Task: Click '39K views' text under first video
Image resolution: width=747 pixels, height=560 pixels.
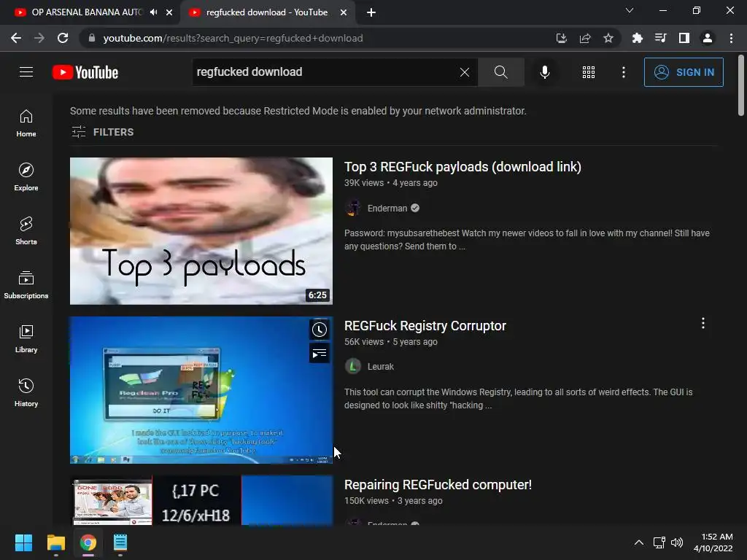Action: coord(364,183)
